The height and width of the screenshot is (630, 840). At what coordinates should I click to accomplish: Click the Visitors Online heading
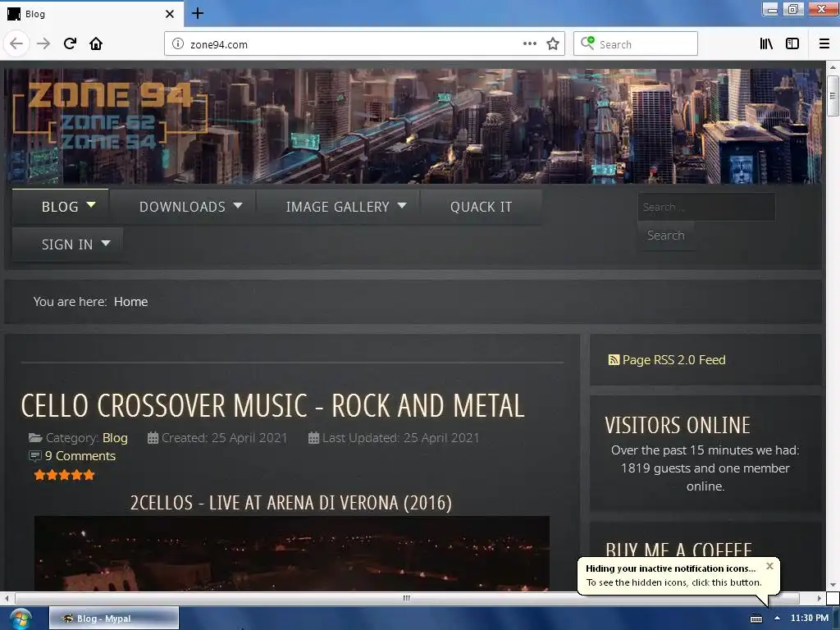coord(678,426)
